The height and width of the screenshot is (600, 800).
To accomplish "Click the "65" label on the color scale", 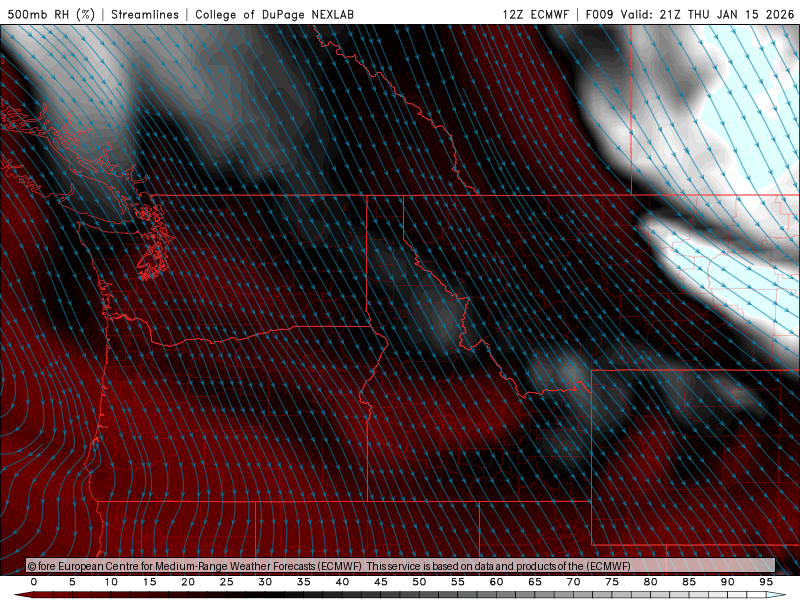I will 535,582.
